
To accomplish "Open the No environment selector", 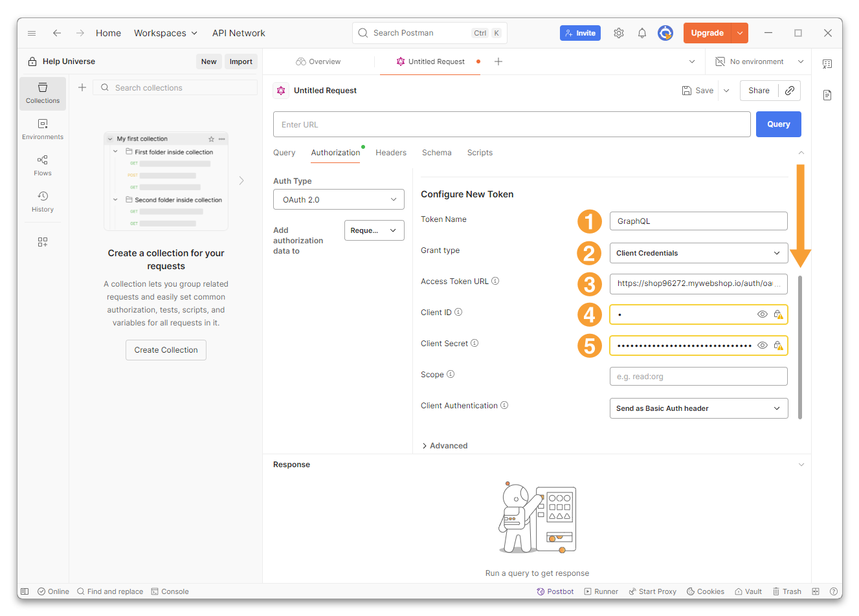I will pyautogui.click(x=759, y=61).
